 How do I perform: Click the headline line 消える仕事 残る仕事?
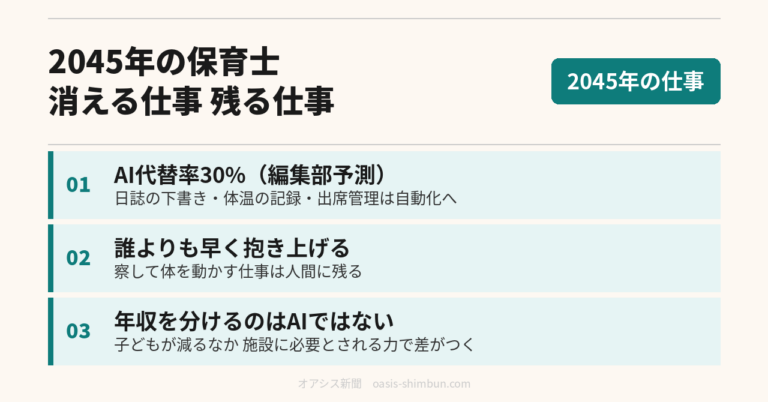click(x=192, y=101)
